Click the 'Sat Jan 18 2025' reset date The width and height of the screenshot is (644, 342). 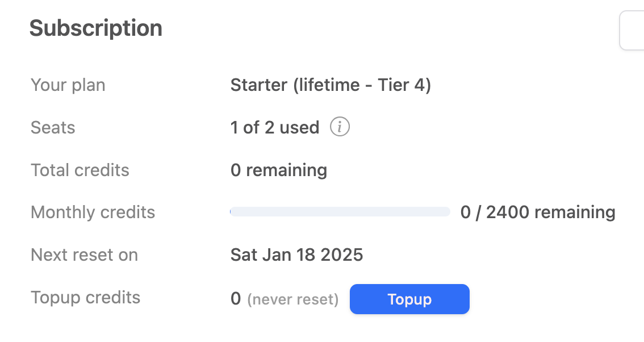point(296,255)
